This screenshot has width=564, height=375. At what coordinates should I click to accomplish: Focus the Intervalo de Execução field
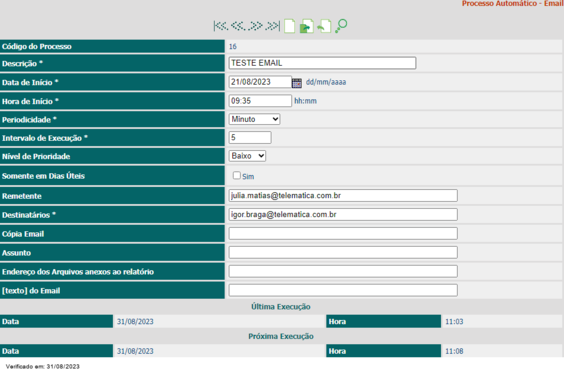[x=250, y=137]
